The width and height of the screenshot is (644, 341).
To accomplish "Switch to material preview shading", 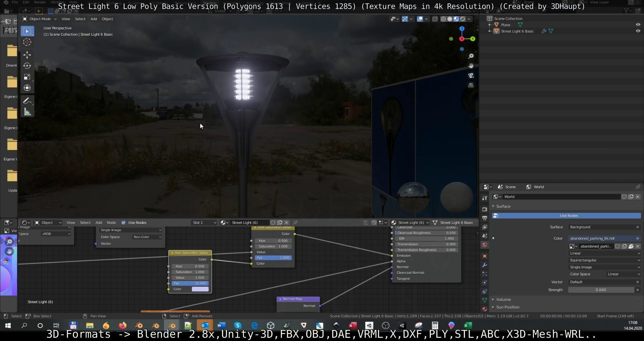I will click(x=456, y=19).
